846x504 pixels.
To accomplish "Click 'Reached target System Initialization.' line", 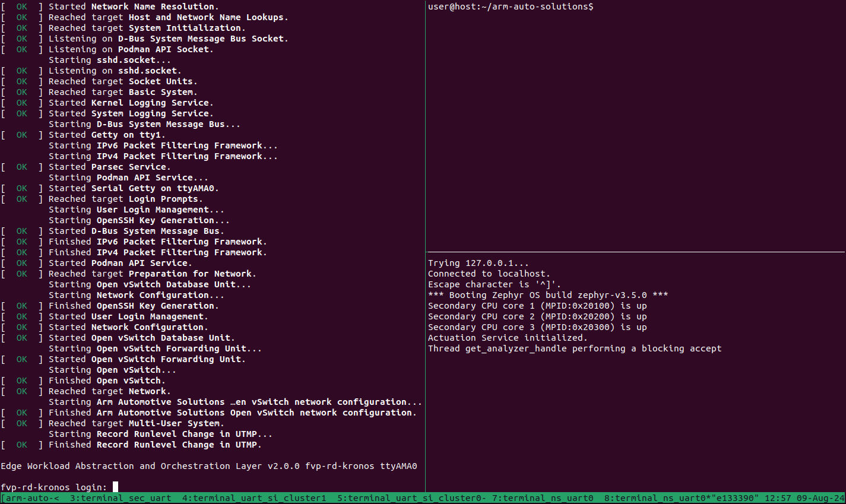I will click(147, 28).
